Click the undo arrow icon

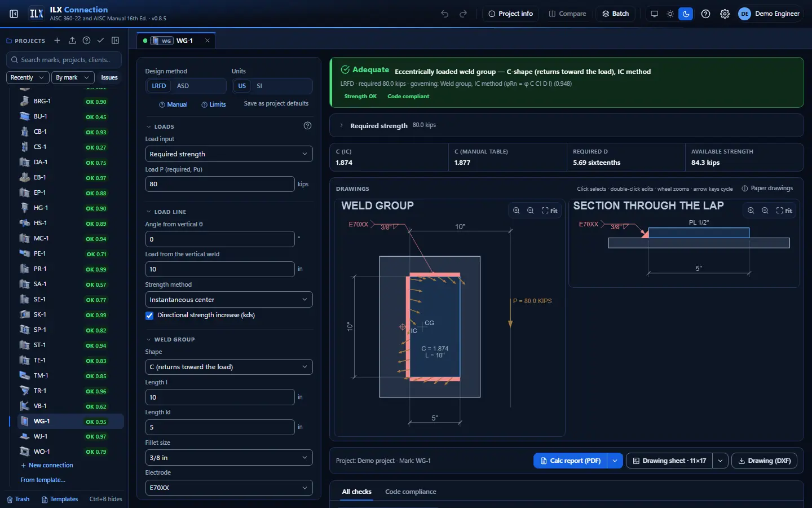[x=445, y=14]
